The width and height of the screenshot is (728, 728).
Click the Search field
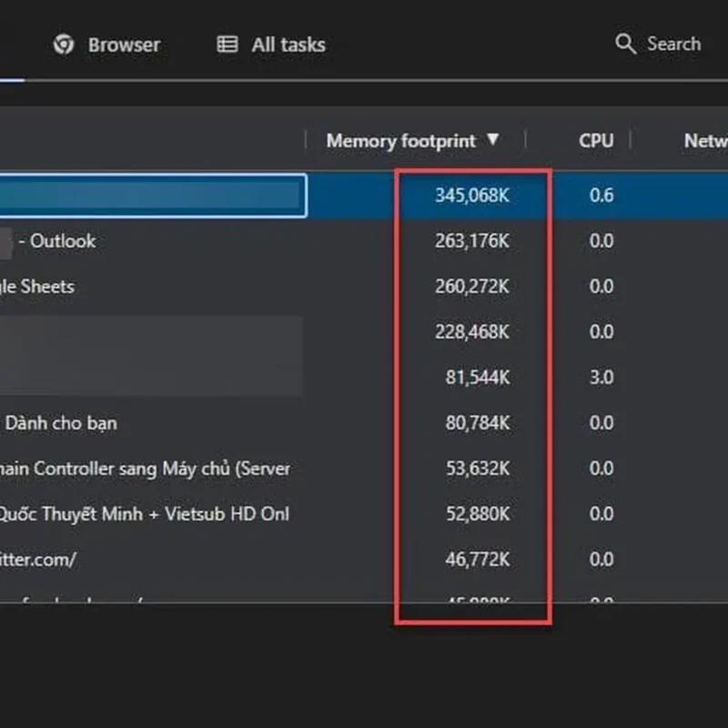coord(658,44)
